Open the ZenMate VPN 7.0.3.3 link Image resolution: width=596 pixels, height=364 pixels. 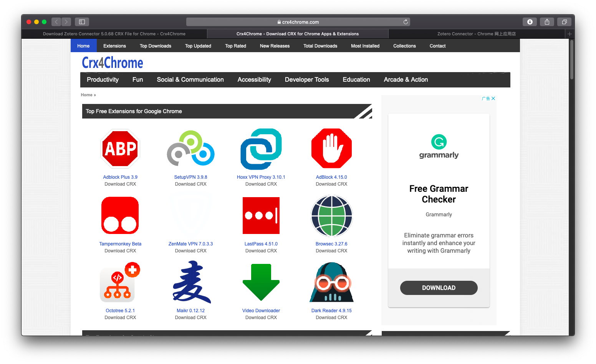coord(190,244)
